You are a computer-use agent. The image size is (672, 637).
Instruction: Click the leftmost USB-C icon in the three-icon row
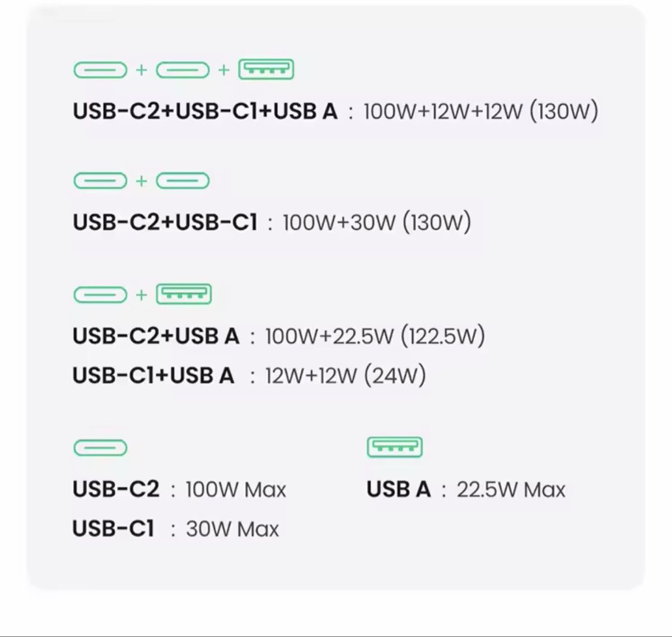coord(100,70)
